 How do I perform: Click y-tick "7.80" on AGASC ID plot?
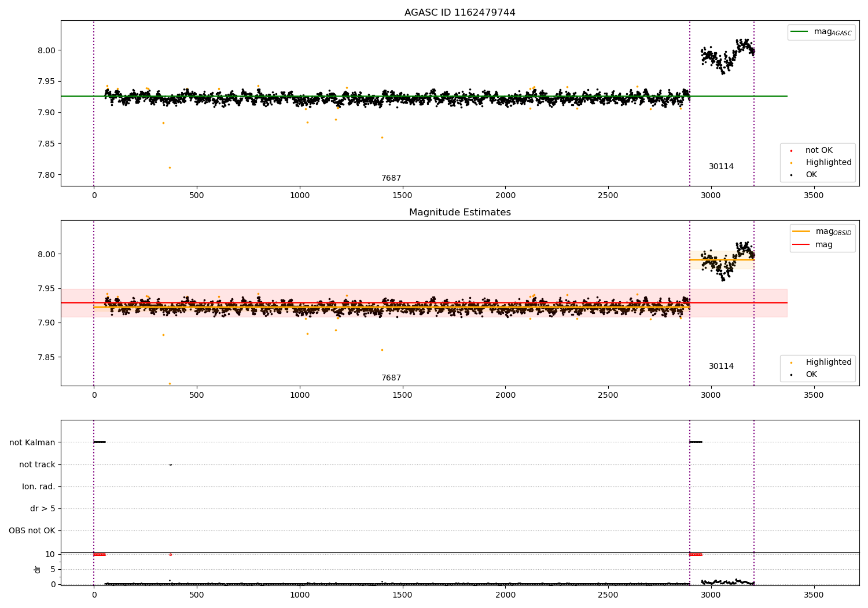coord(46,175)
